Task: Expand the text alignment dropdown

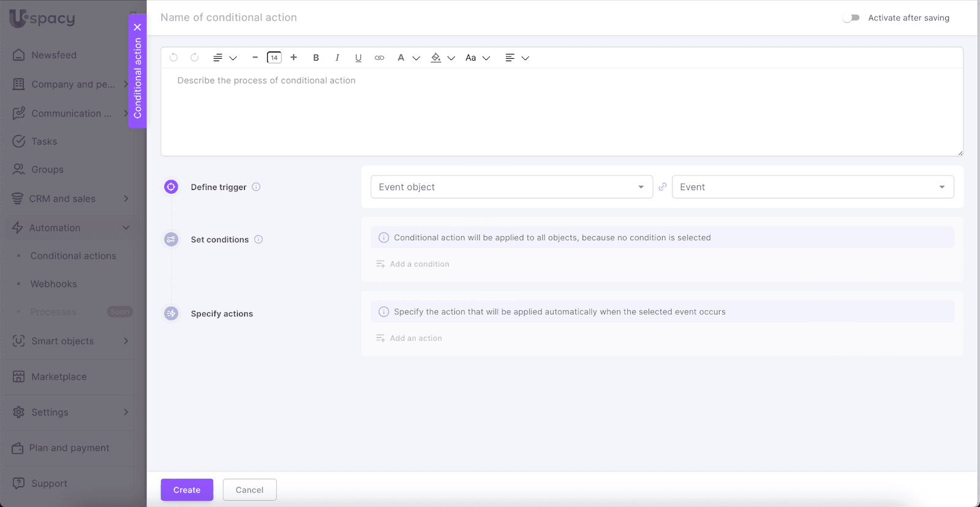Action: tap(516, 58)
